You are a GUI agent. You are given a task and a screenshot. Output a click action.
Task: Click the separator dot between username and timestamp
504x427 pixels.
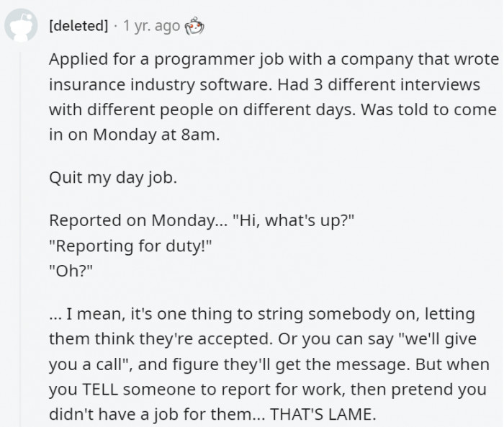(x=117, y=27)
